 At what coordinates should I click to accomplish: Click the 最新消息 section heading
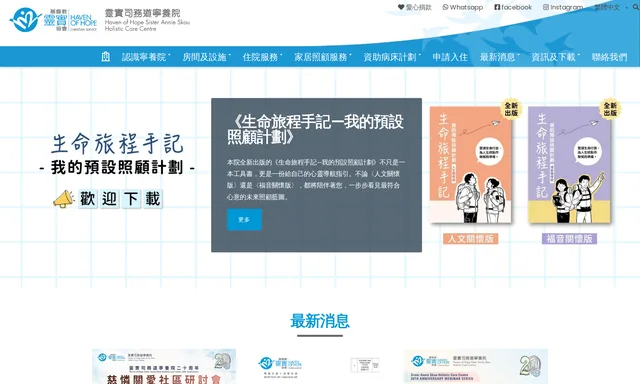(x=320, y=321)
